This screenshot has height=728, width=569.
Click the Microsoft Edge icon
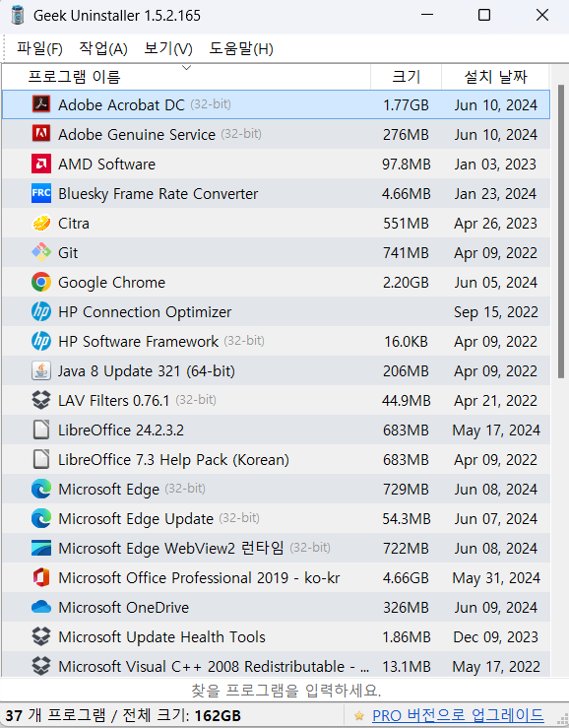point(41,490)
